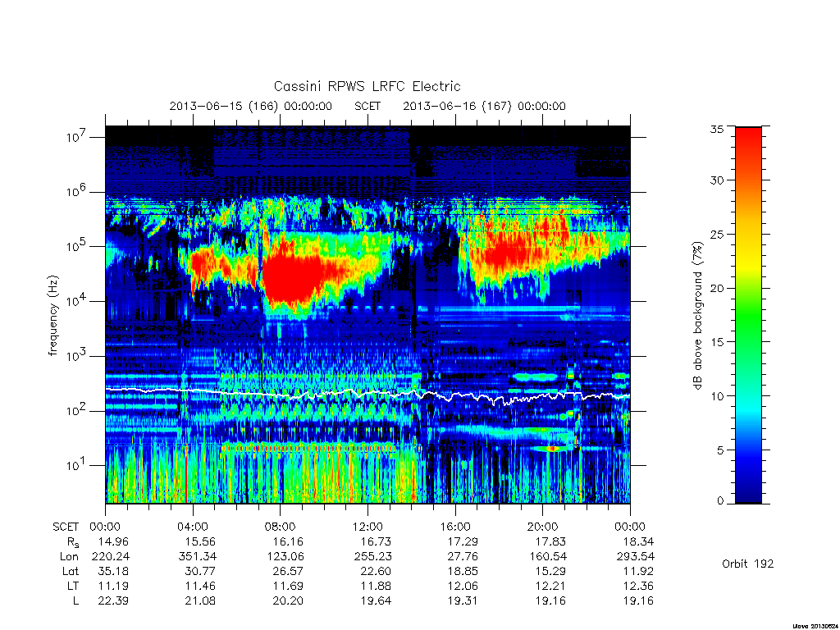Click the L value 19.31
Viewport: 840px width, 630px height.
tap(463, 600)
